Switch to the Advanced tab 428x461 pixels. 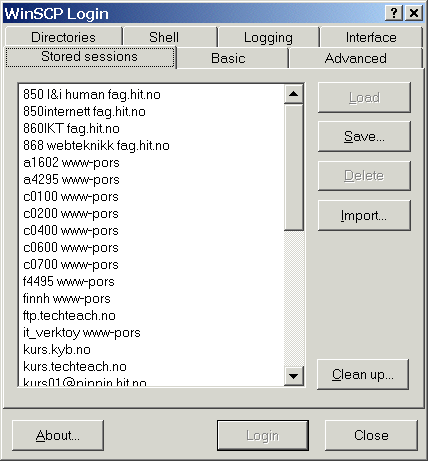[356, 58]
